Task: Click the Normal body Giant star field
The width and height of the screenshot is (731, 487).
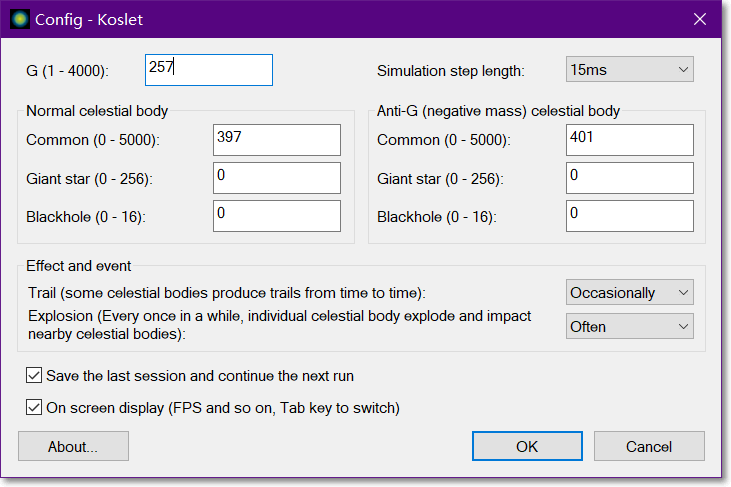Action: click(x=277, y=178)
